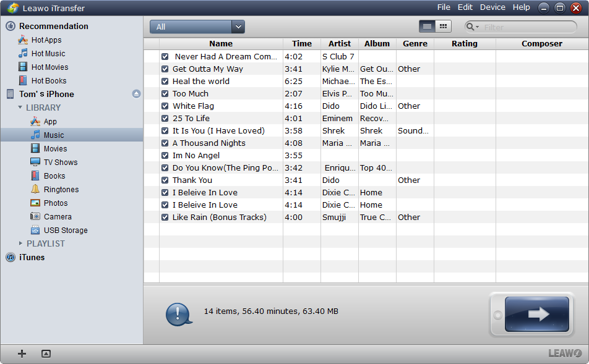The image size is (589, 364).
Task: Sort songs by Time column
Action: 302,43
